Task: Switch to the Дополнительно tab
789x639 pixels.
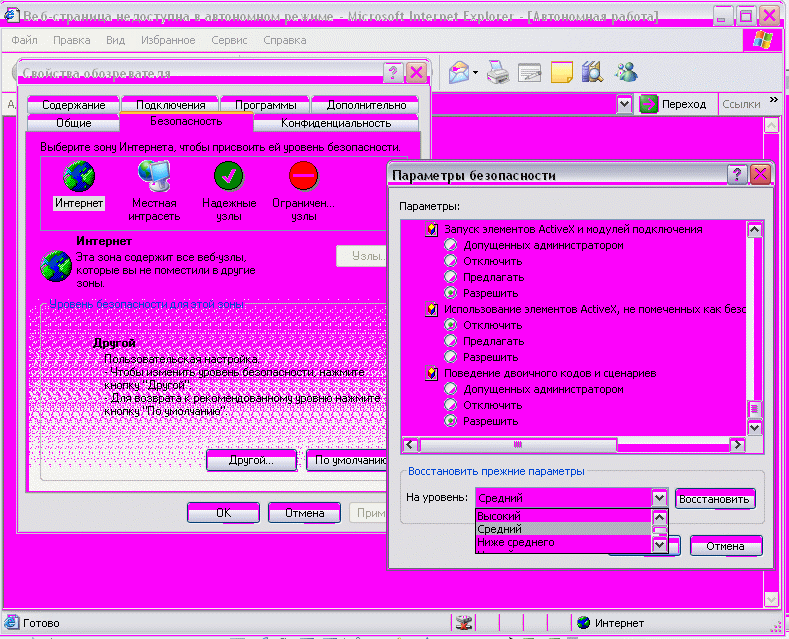Action: point(366,105)
